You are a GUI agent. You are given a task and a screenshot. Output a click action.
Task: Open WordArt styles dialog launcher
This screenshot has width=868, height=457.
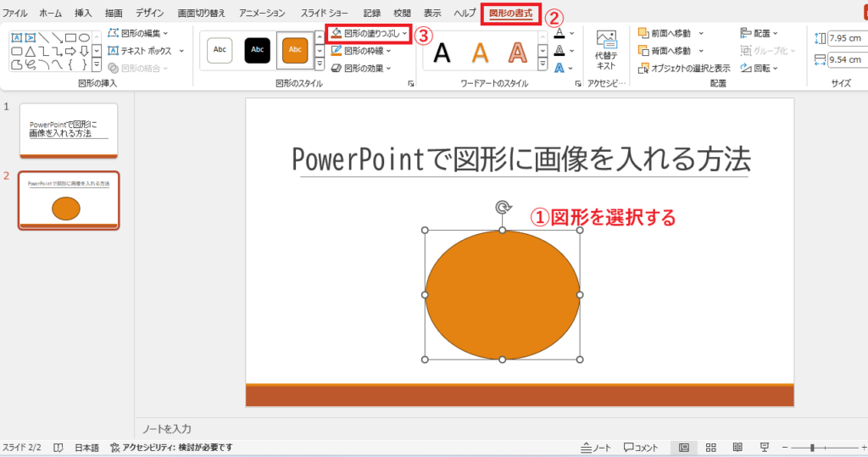pos(578,84)
